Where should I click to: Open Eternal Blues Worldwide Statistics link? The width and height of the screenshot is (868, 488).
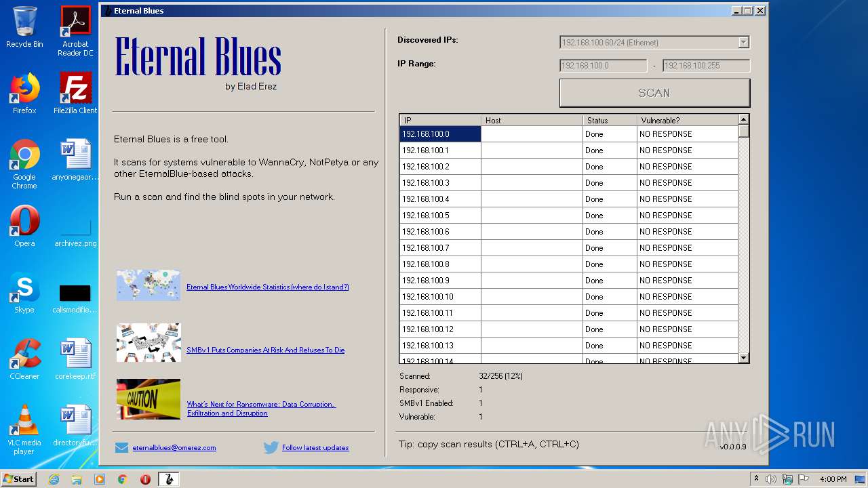(x=268, y=287)
